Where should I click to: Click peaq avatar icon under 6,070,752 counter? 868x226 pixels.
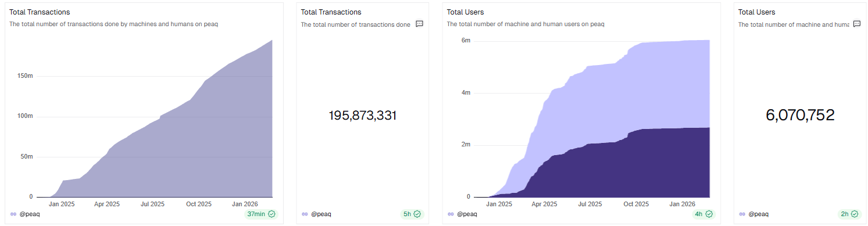click(x=742, y=214)
